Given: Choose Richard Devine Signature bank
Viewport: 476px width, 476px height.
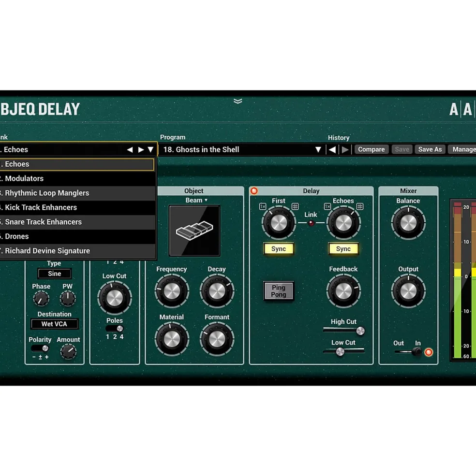Looking at the screenshot, I should [77, 251].
